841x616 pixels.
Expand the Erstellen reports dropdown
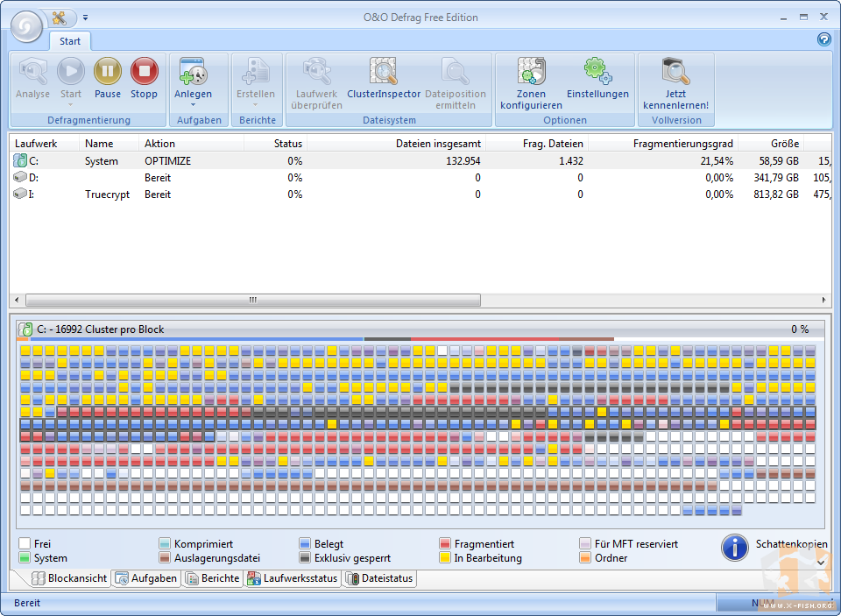click(x=256, y=104)
